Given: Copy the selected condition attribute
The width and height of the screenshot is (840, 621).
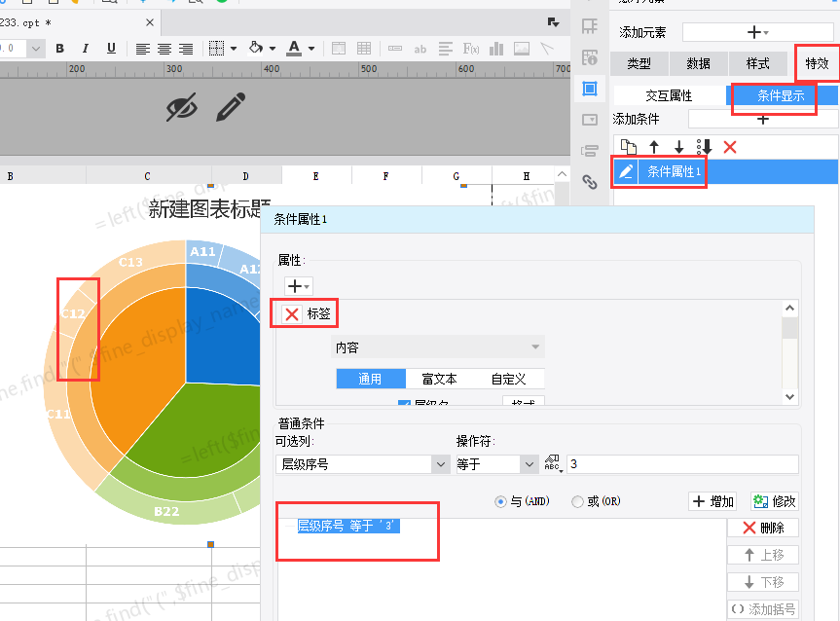Looking at the screenshot, I should point(629,146).
